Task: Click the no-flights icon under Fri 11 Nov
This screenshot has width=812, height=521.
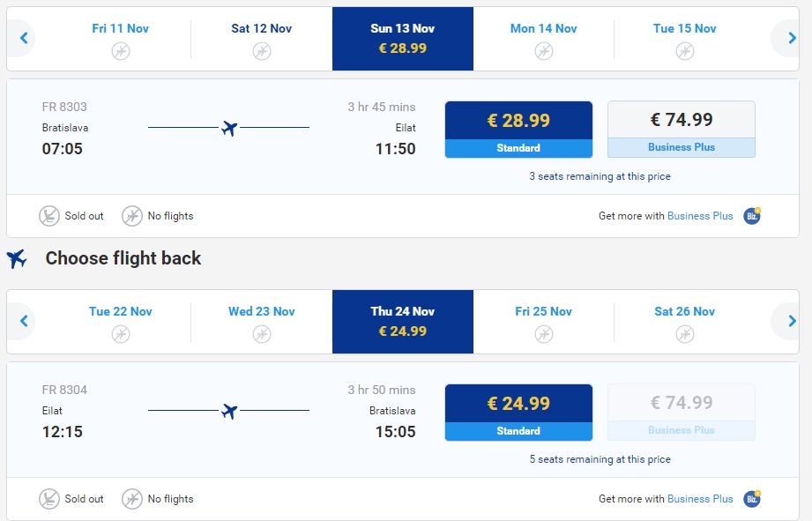Action: (x=121, y=51)
